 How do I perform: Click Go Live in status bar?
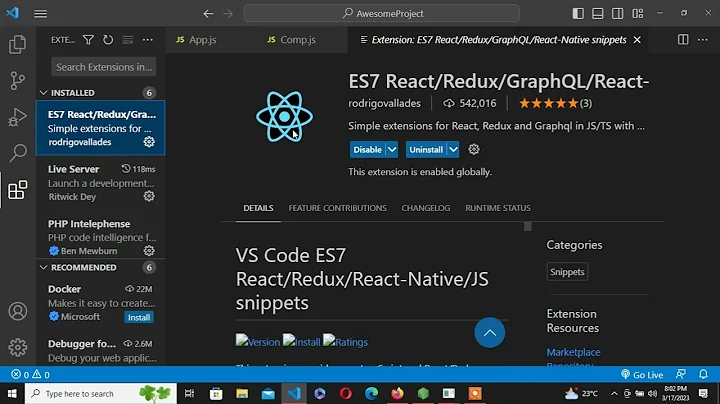coord(642,375)
